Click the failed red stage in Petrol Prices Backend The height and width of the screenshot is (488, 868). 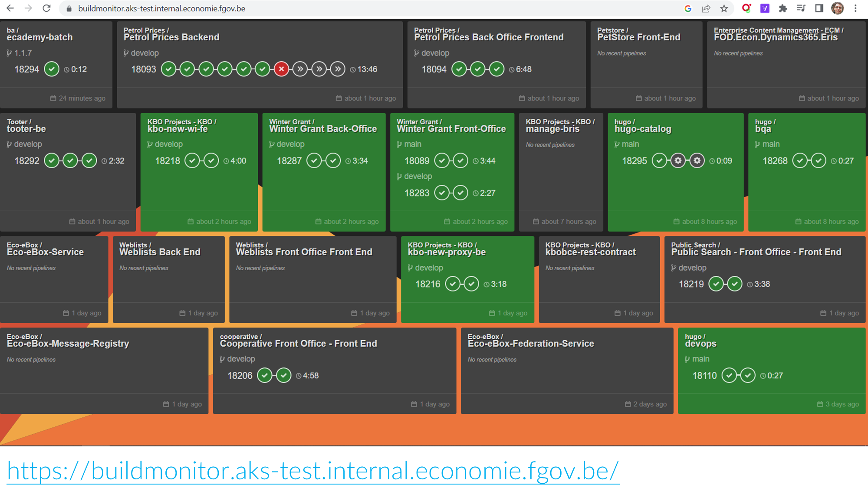281,69
